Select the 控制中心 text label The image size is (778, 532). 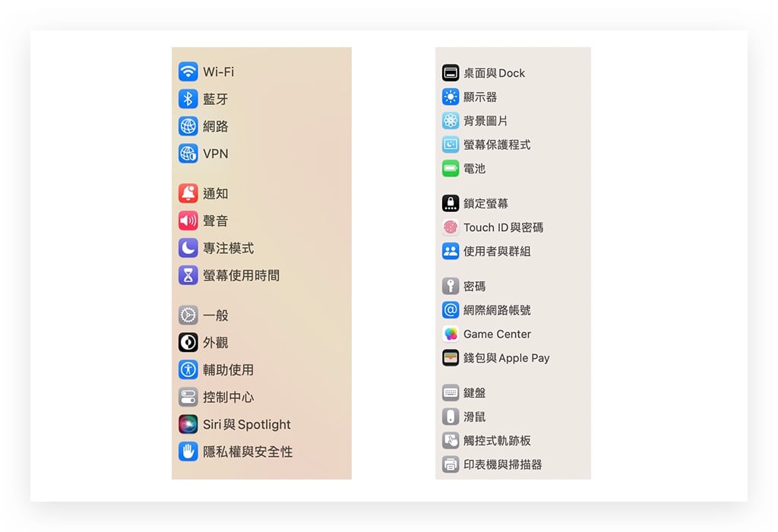coord(228,397)
